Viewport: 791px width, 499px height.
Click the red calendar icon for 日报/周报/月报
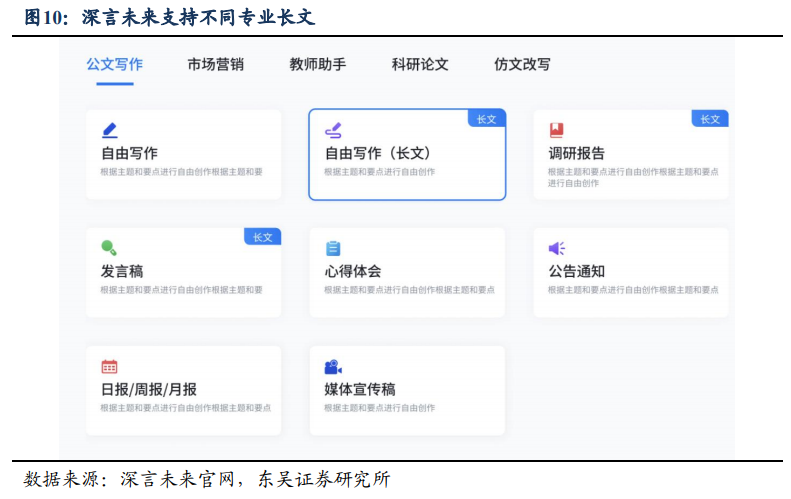coord(109,366)
